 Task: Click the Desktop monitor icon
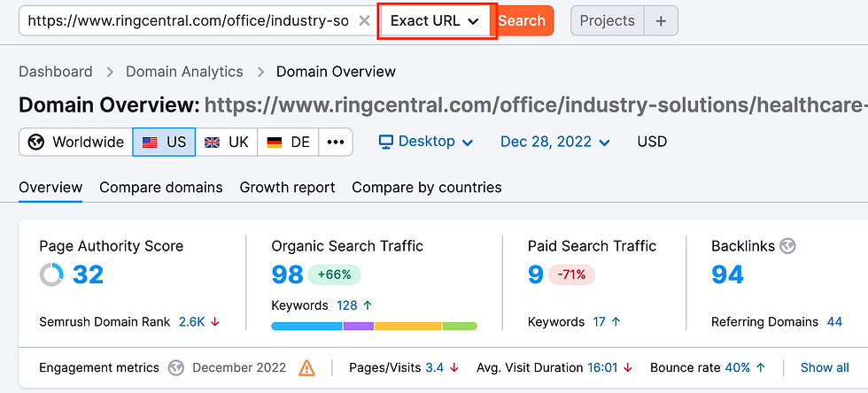[x=386, y=142]
